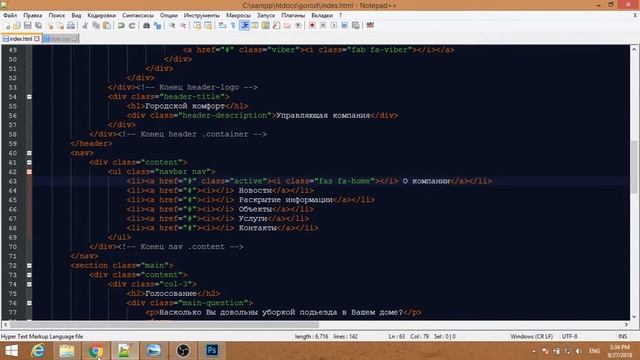The width and height of the screenshot is (640, 360).
Task: Click the Save All toolbar icon
Action: (x=38, y=25)
